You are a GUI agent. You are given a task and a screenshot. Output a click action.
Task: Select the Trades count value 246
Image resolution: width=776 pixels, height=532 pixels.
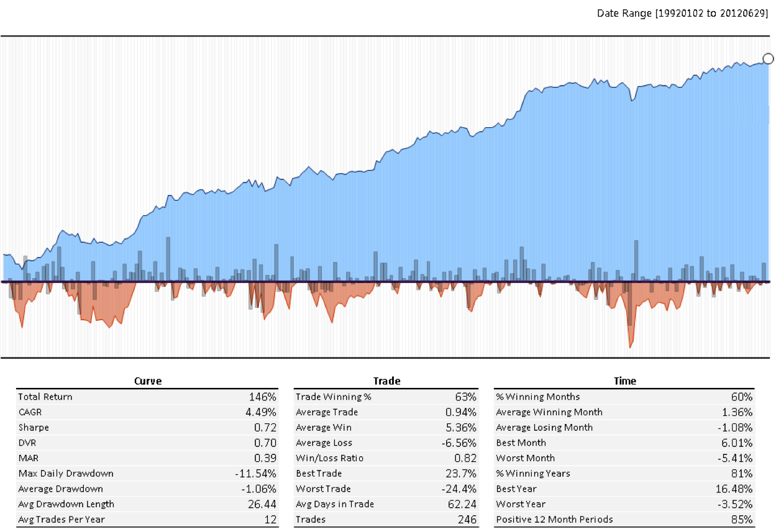pos(467,520)
